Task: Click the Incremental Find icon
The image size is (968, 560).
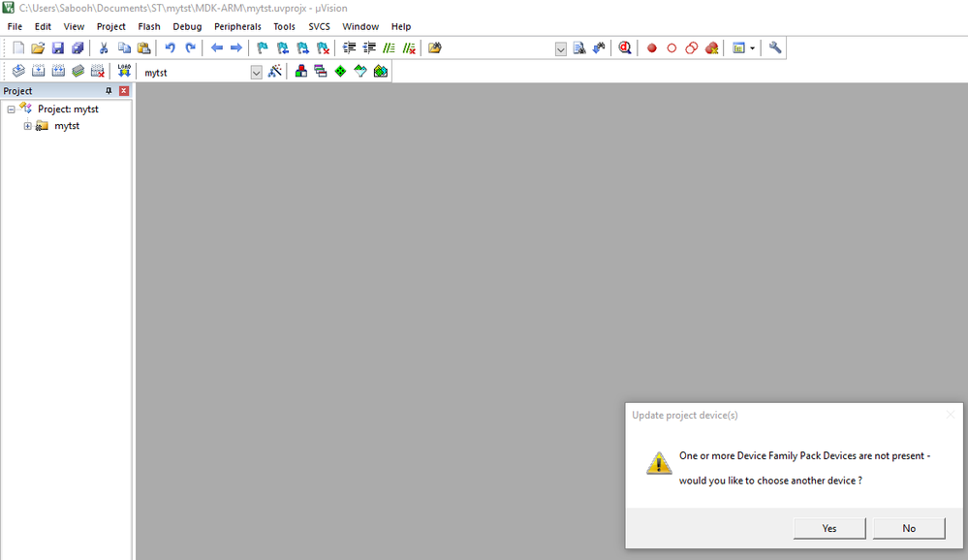Action: click(x=599, y=48)
